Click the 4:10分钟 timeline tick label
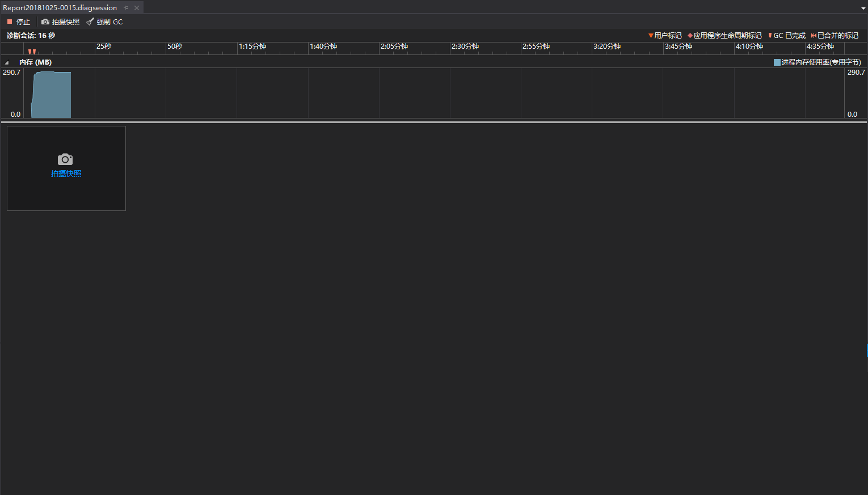The height and width of the screenshot is (495, 868). pos(749,46)
